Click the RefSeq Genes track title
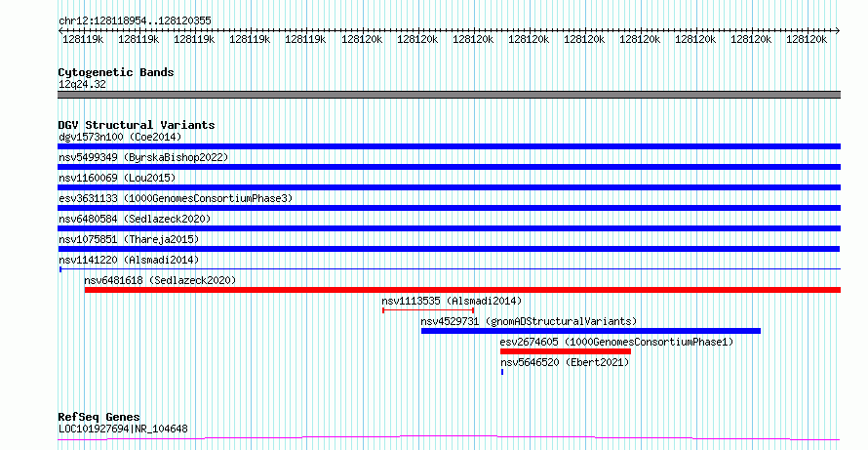Screen dimensions: 868x450 (99, 417)
